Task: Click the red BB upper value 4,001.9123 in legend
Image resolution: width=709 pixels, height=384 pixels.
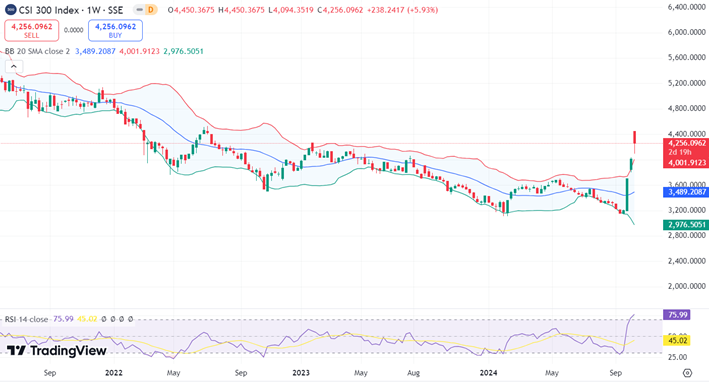Action: pyautogui.click(x=139, y=51)
